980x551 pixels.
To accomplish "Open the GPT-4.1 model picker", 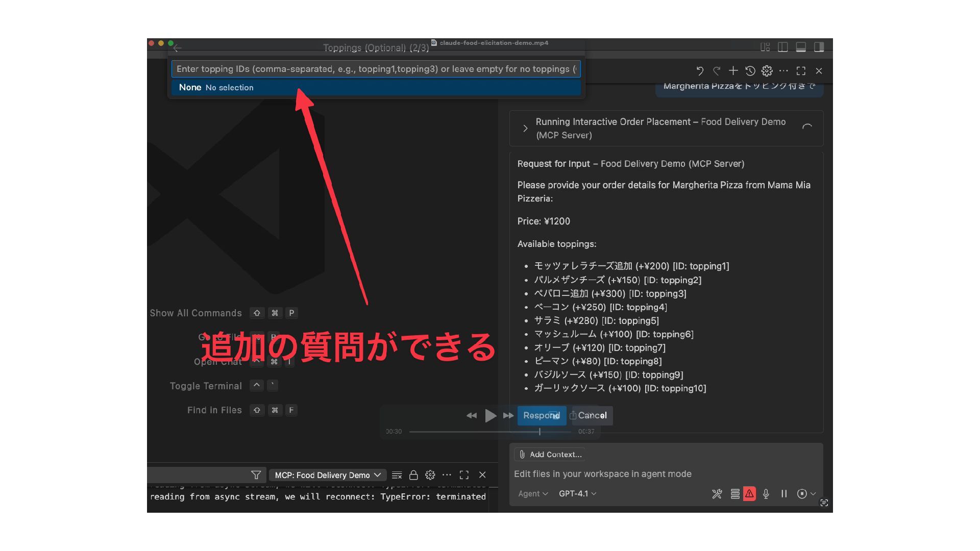I will click(x=577, y=493).
